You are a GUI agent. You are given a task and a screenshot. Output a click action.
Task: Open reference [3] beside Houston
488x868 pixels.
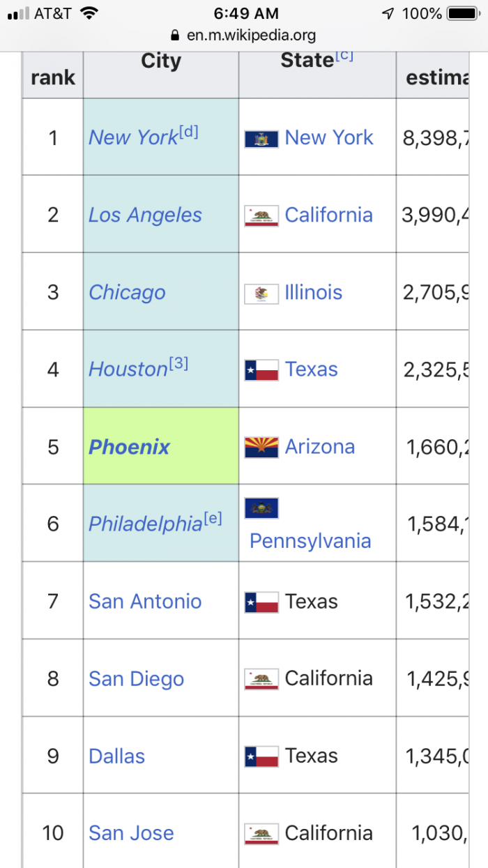click(178, 364)
